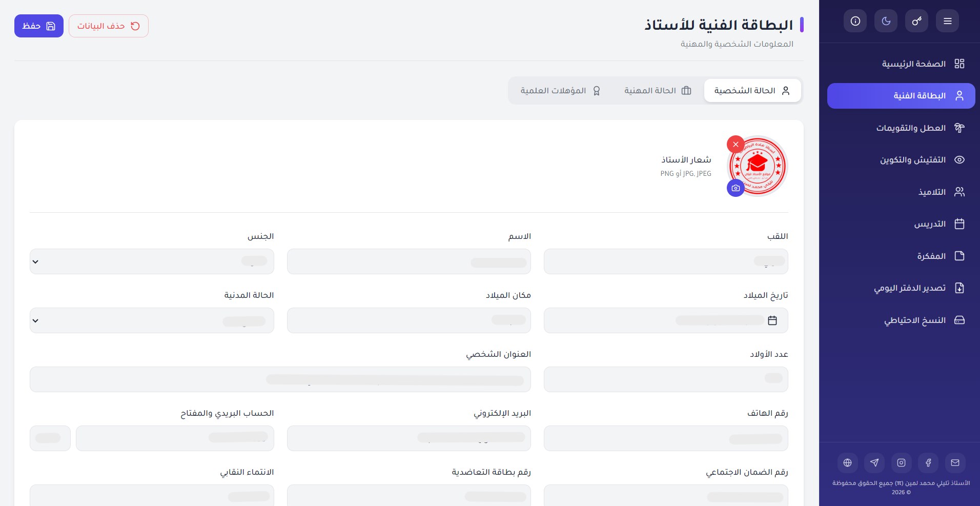
Task: Open النسخ الاحتياطي sidebar item
Action: [901, 320]
